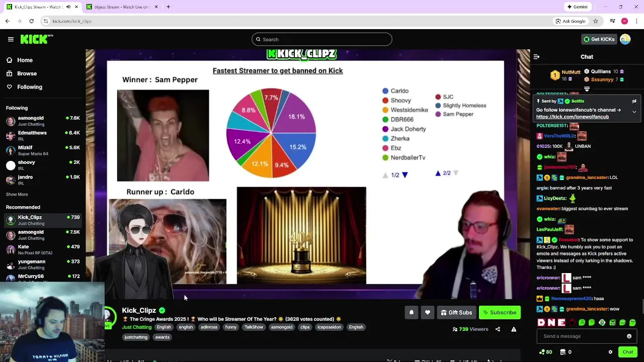
Task: Open the user profile avatar menu
Action: point(625,39)
